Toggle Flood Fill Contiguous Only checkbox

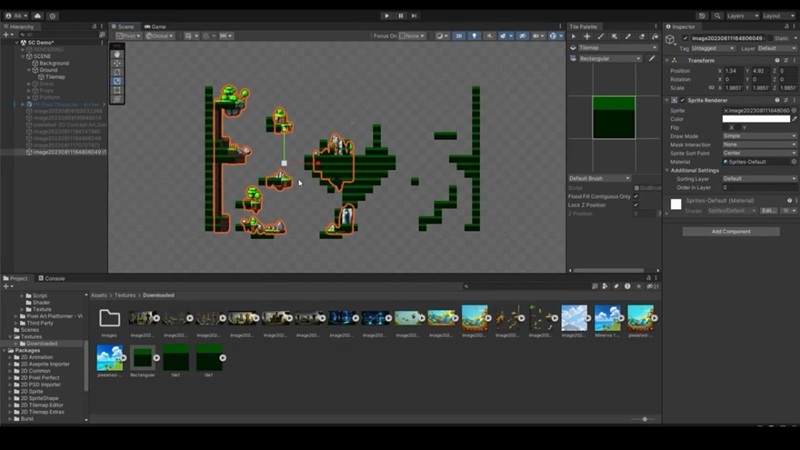635,196
